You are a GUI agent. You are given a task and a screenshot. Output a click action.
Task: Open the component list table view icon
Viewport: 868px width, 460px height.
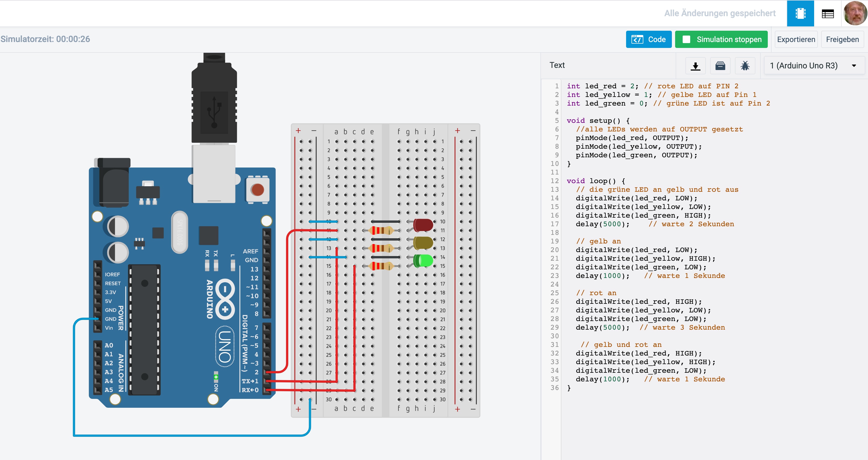(x=828, y=13)
